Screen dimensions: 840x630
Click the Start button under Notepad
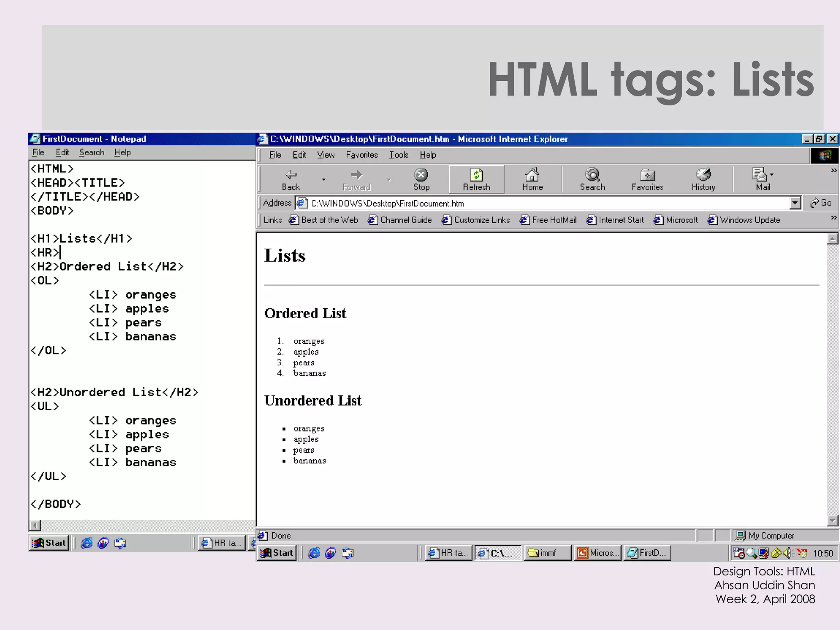click(x=49, y=543)
